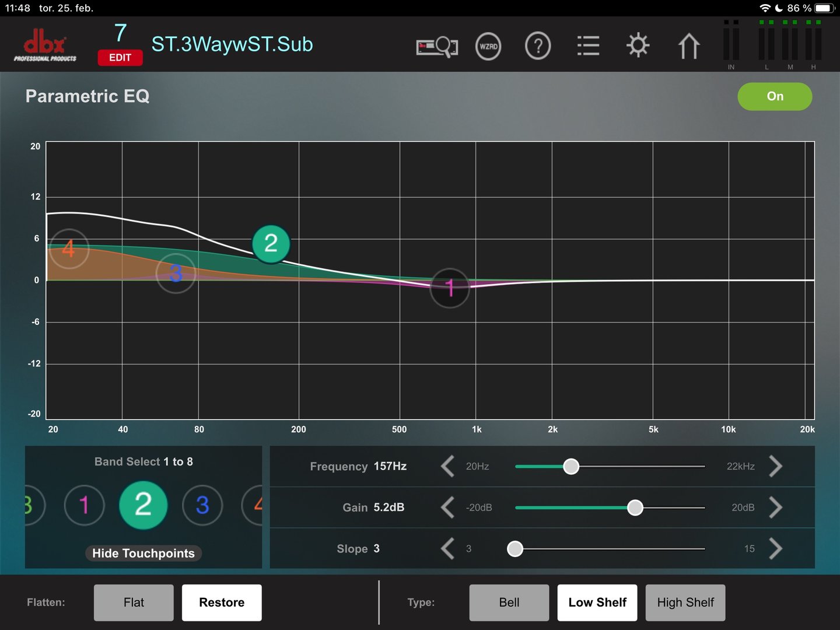Increase Frequency with the right chevron
The height and width of the screenshot is (630, 840).
[775, 466]
